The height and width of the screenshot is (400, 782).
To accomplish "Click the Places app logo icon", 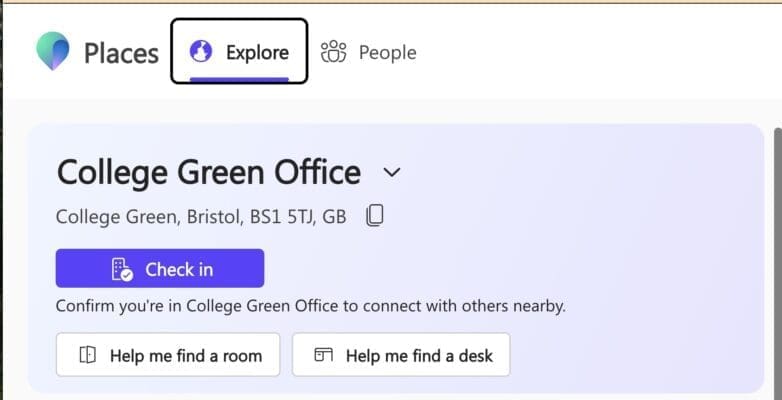I will pyautogui.click(x=52, y=51).
